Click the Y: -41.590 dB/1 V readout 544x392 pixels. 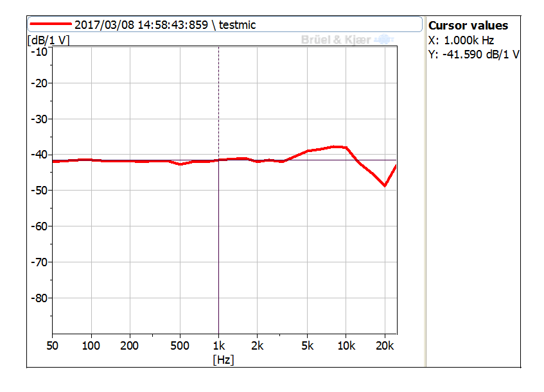coord(474,55)
